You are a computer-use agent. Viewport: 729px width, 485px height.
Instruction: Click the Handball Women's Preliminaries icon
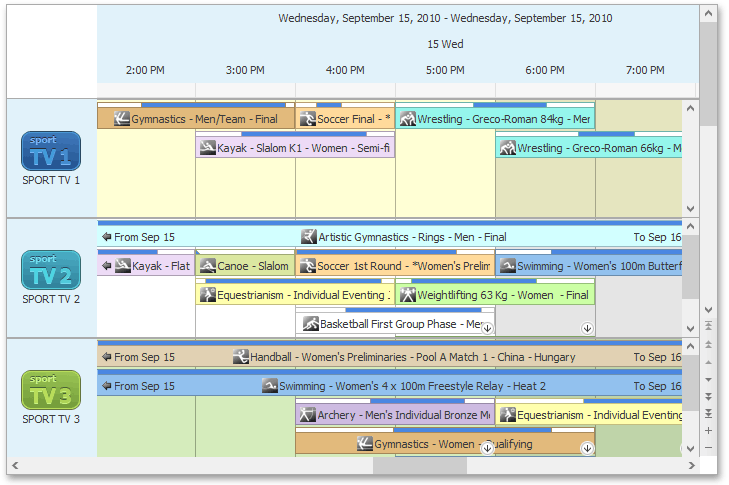pos(241,357)
